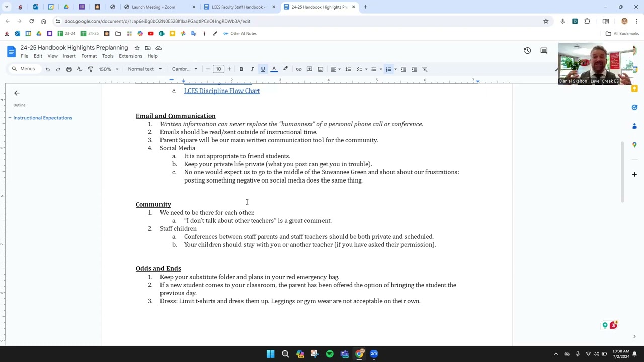Jump to Instructional Expectations in outline
Viewport: 644px width, 362px height.
43,118
